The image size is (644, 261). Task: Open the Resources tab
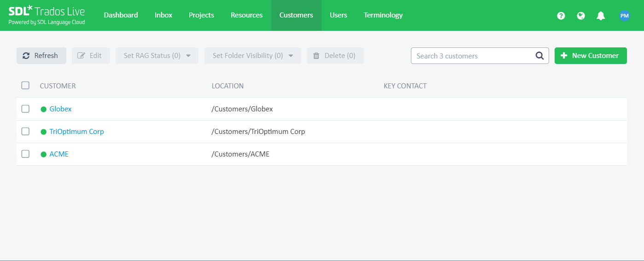pyautogui.click(x=246, y=15)
